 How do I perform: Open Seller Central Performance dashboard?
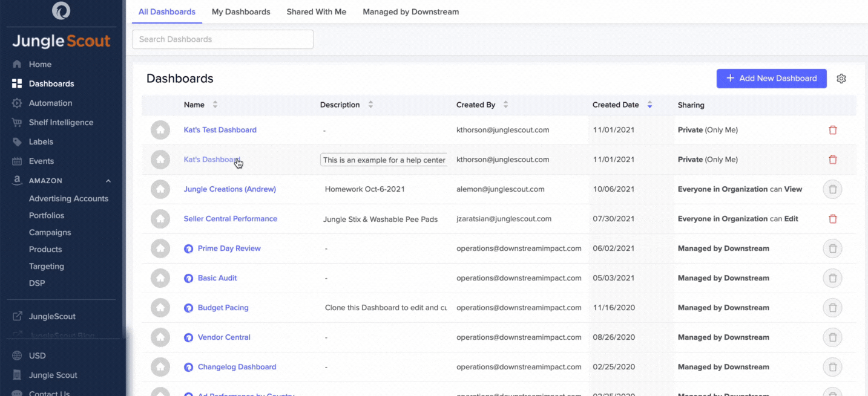(x=231, y=219)
